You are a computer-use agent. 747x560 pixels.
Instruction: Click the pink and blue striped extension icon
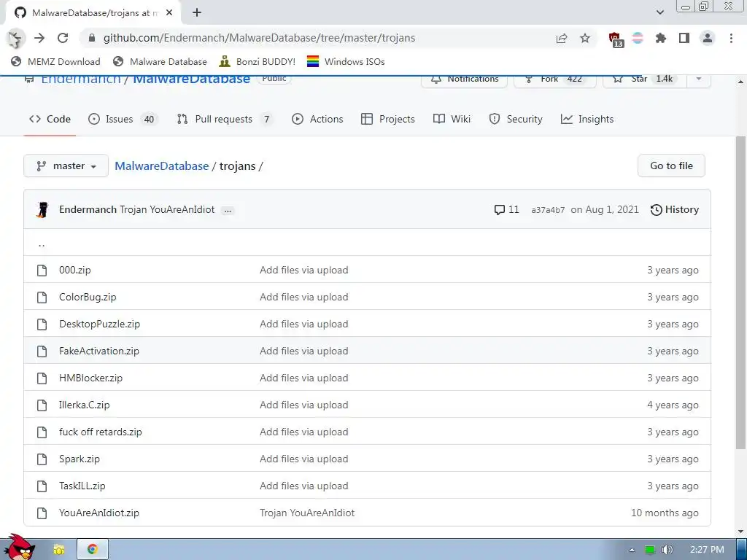point(638,38)
